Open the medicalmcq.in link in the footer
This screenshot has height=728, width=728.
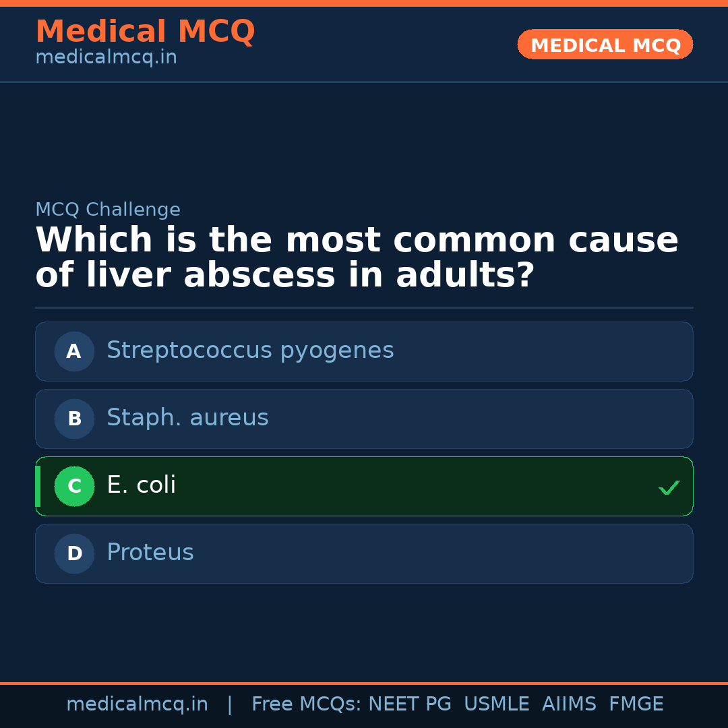pyautogui.click(x=137, y=704)
